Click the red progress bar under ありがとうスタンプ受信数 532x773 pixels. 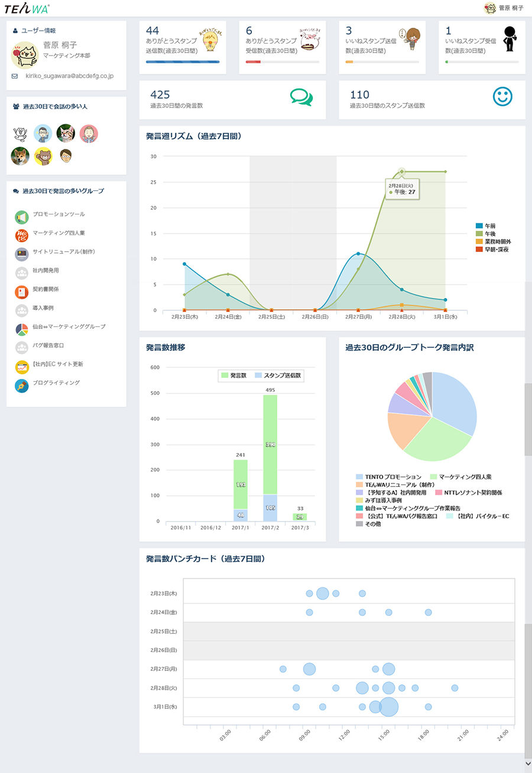click(x=253, y=61)
